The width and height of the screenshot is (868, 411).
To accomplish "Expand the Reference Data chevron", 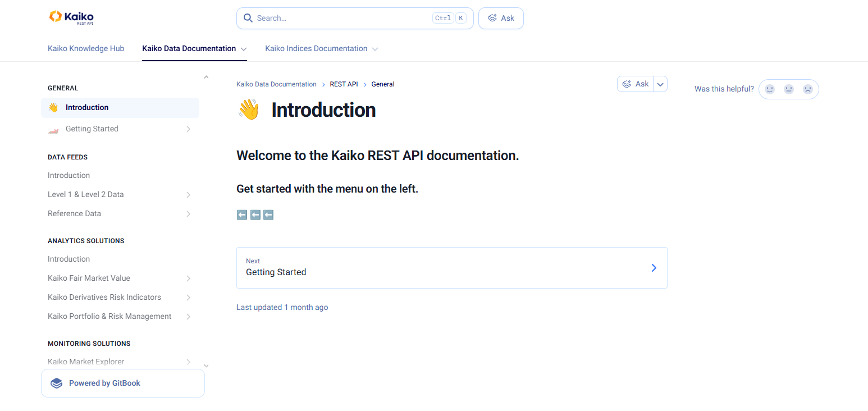I will click(x=189, y=214).
